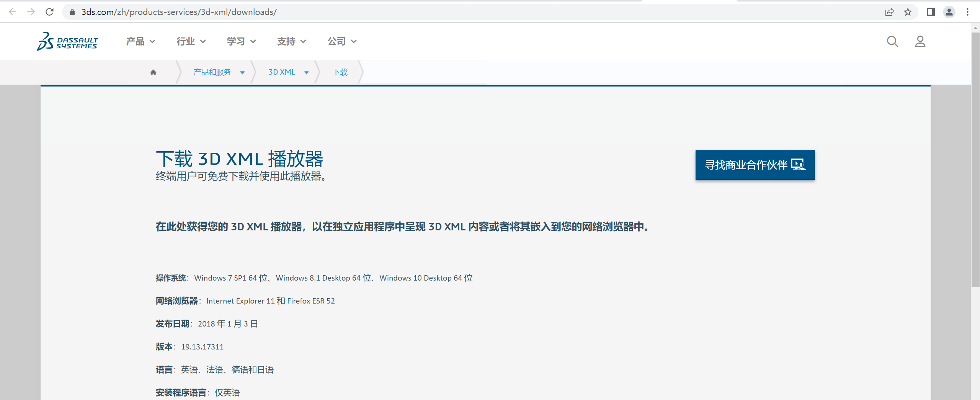Click the Dassault Systèmes logo
Image resolution: width=980 pixels, height=400 pixels.
pos(67,41)
